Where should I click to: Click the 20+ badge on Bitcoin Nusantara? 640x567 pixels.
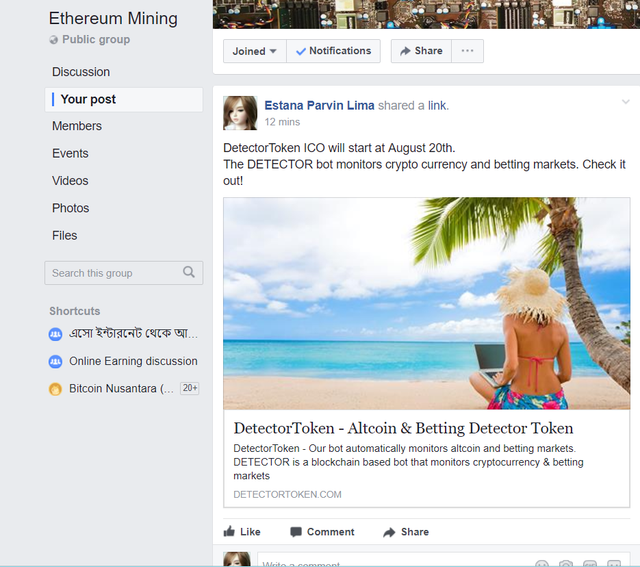190,388
